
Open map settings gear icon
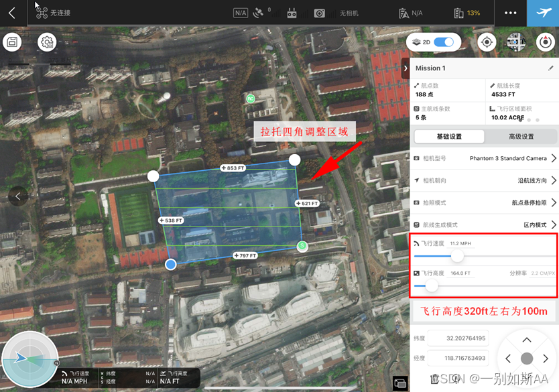pyautogui.click(x=46, y=42)
